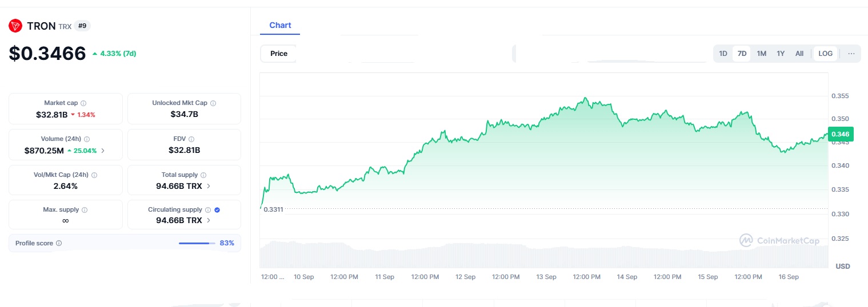This screenshot has height=307, width=868.
Task: Click the verified badge beside Circulating supply
Action: (x=217, y=210)
